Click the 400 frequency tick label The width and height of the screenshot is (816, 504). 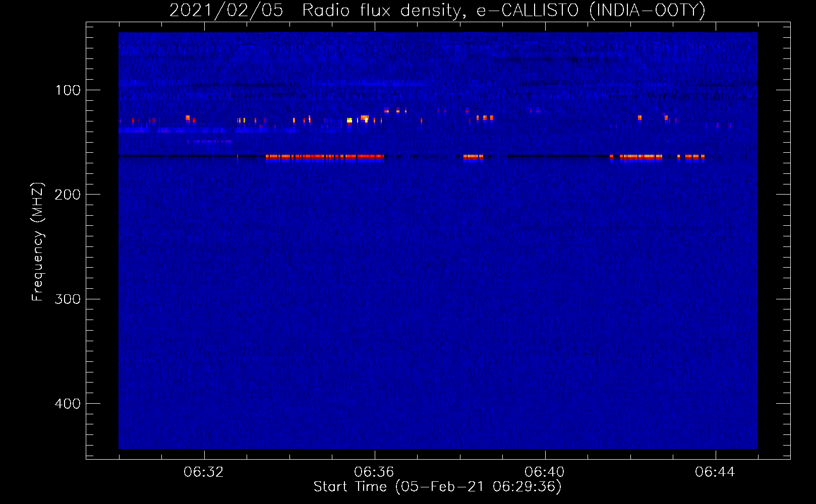[x=68, y=404]
